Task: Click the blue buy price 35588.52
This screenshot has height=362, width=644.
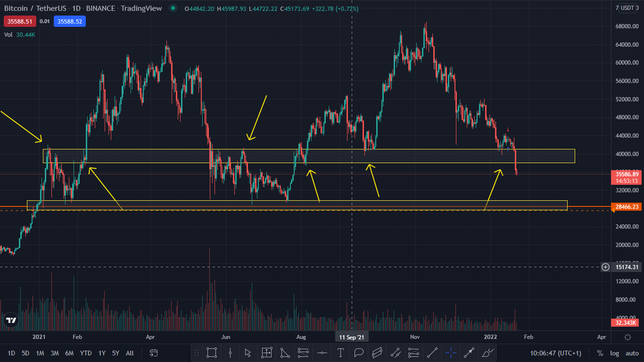Action: [x=69, y=21]
